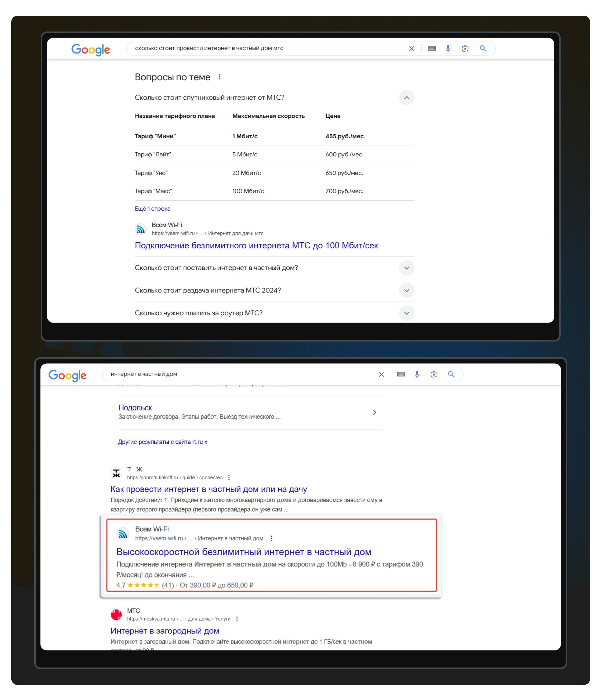Click the voice search microphone in top search bar
The image size is (602, 700).
[448, 48]
